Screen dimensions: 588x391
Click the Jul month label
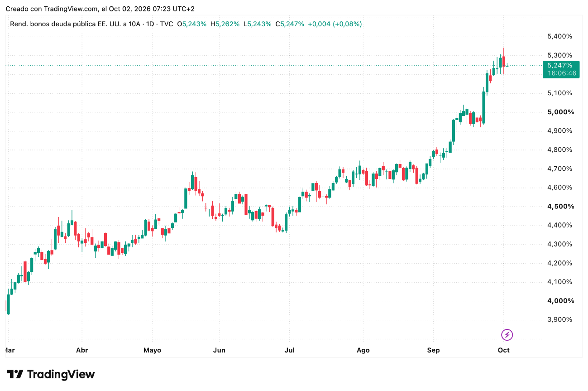290,350
